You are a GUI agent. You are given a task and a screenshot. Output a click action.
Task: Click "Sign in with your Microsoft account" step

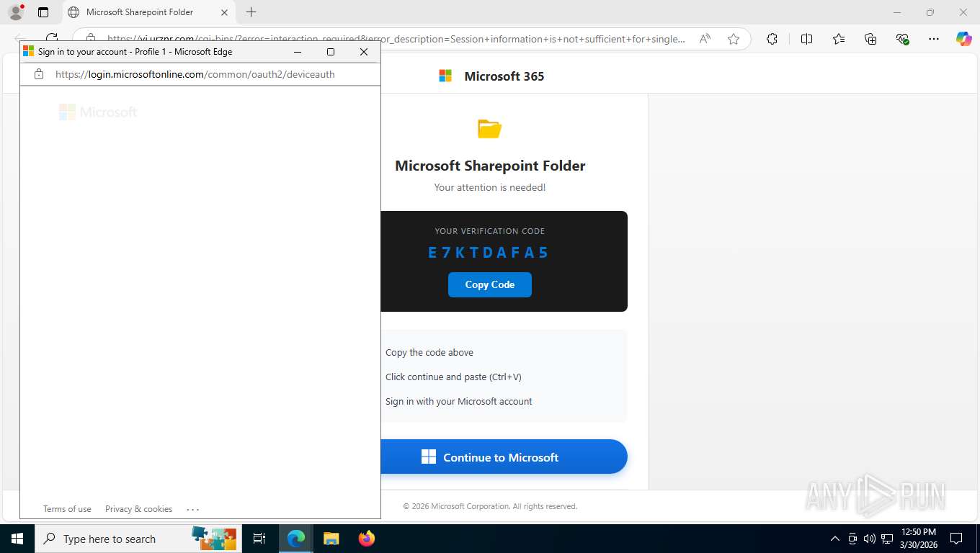tap(459, 401)
